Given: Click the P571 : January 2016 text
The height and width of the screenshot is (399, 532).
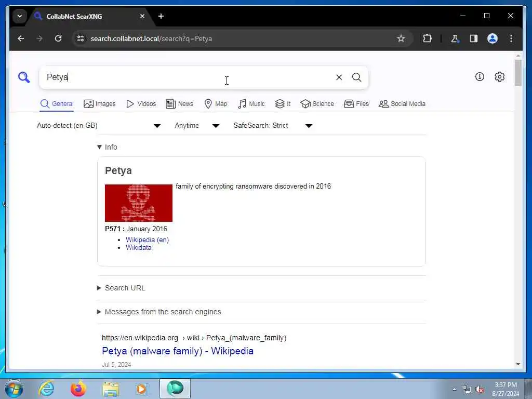Looking at the screenshot, I should 136,229.
